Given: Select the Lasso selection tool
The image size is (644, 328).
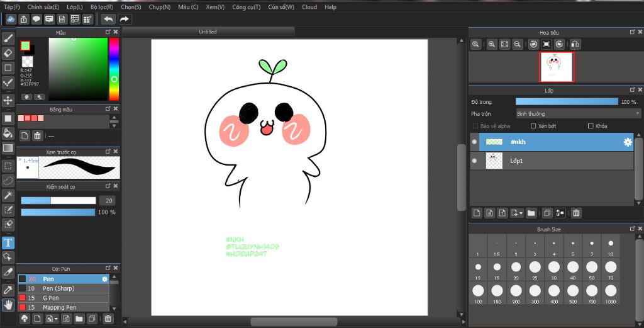Looking at the screenshot, I should point(8,181).
